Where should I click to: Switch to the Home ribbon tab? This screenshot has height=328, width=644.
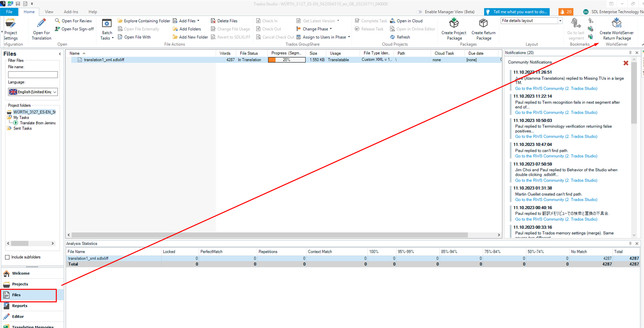tap(29, 12)
